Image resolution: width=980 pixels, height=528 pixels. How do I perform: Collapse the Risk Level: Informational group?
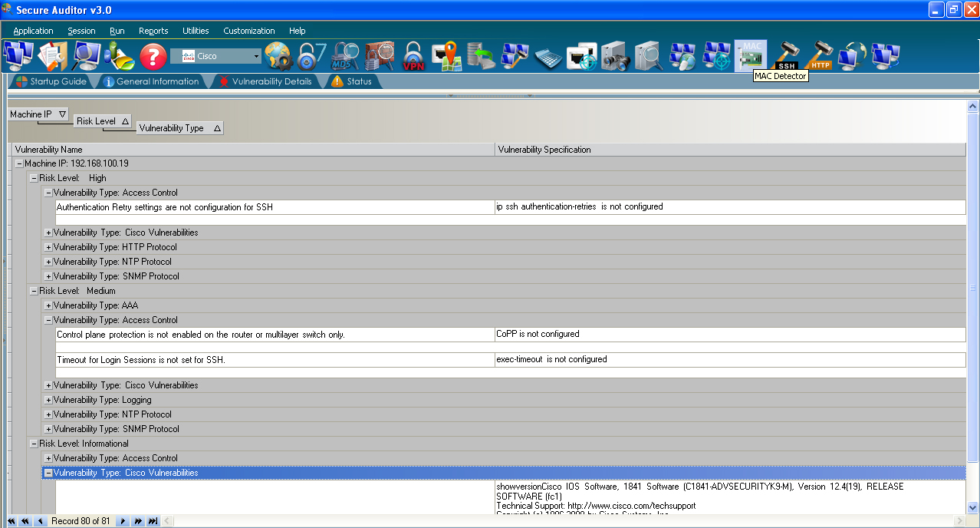pos(34,444)
